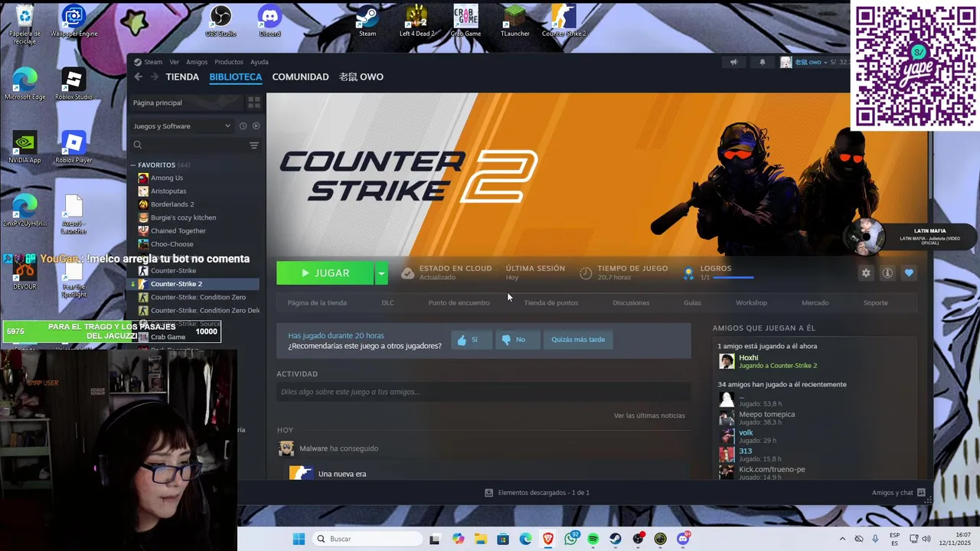Image resolution: width=980 pixels, height=551 pixels.
Task: Open the Productos menu
Action: pos(229,62)
